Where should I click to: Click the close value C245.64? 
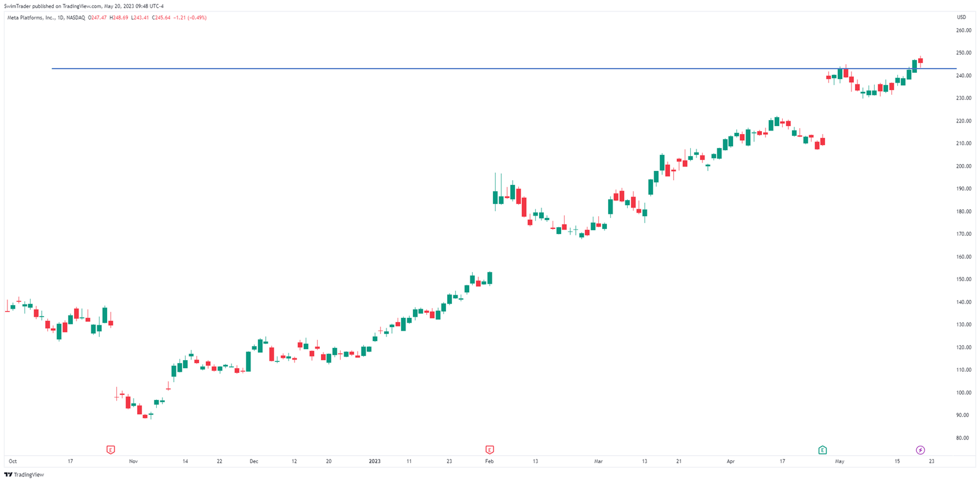[161, 18]
